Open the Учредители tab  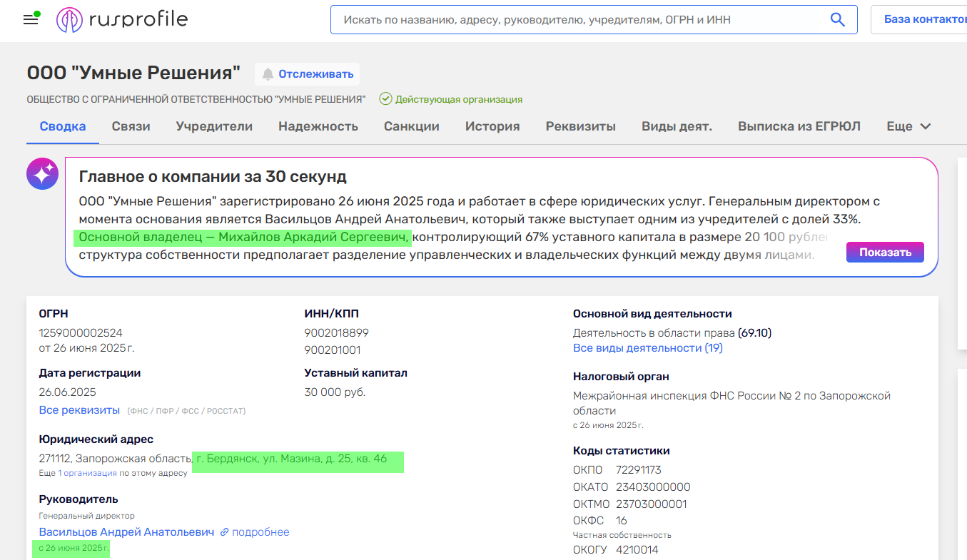(214, 126)
